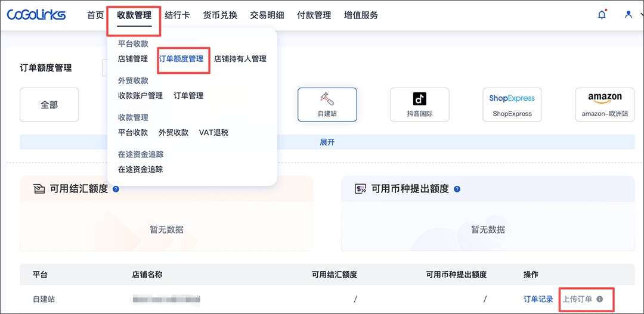This screenshot has width=644, height=314.
Task: Click help icon beside 可用币种提出额度
Action: (457, 189)
